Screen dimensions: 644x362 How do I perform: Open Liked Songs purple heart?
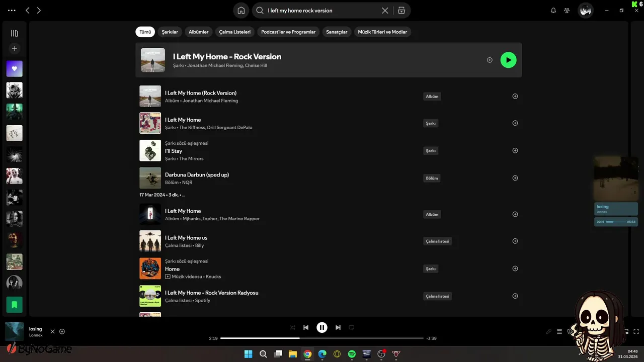pyautogui.click(x=14, y=69)
